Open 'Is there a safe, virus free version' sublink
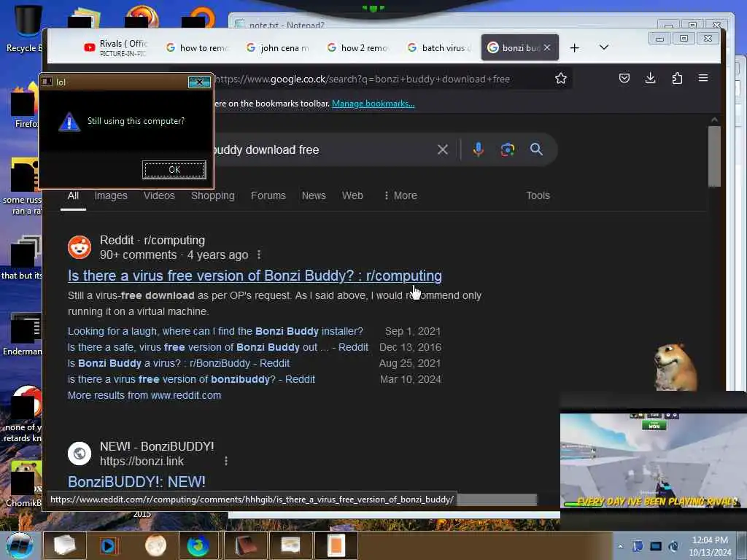This screenshot has height=560, width=747. pyautogui.click(x=217, y=348)
